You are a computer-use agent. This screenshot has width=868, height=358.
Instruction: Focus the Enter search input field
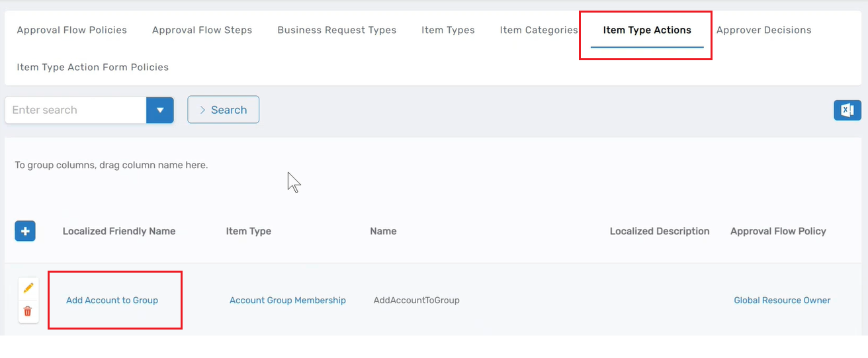pyautogui.click(x=75, y=110)
